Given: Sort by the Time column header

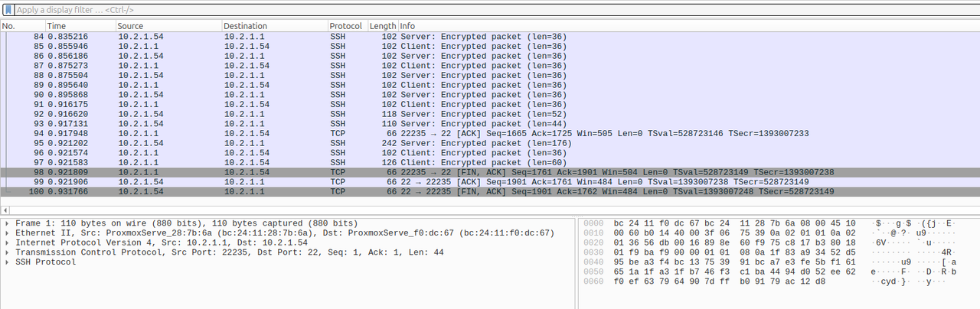Looking at the screenshot, I should (x=80, y=26).
